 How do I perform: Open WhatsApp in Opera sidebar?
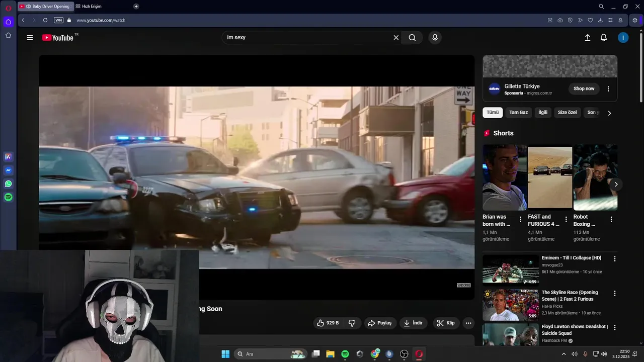tap(8, 184)
